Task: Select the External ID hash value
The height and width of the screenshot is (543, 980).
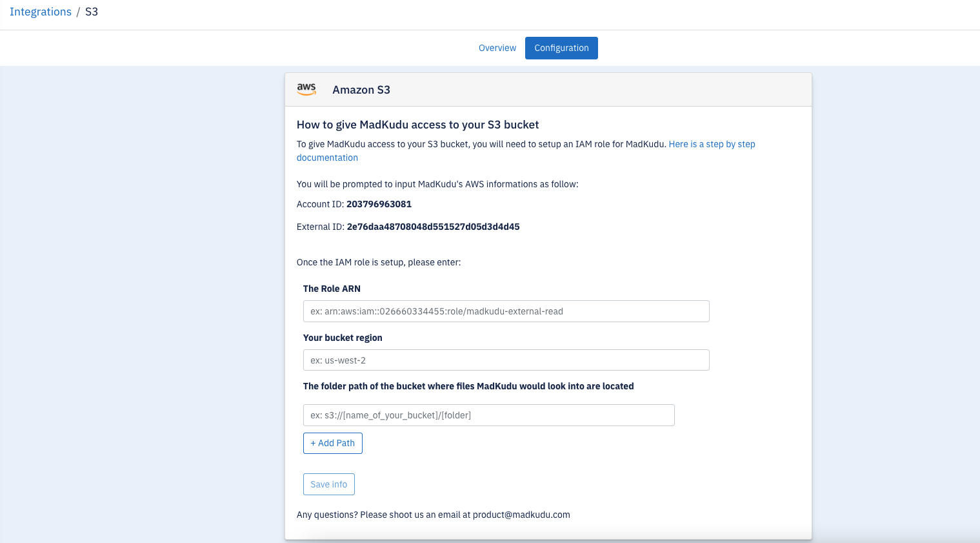Action: (x=433, y=227)
